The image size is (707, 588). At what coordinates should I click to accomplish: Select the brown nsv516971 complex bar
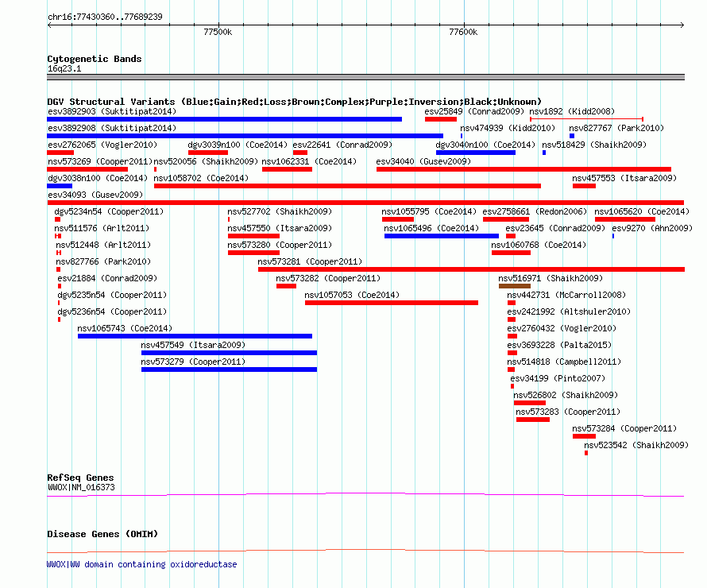point(515,286)
